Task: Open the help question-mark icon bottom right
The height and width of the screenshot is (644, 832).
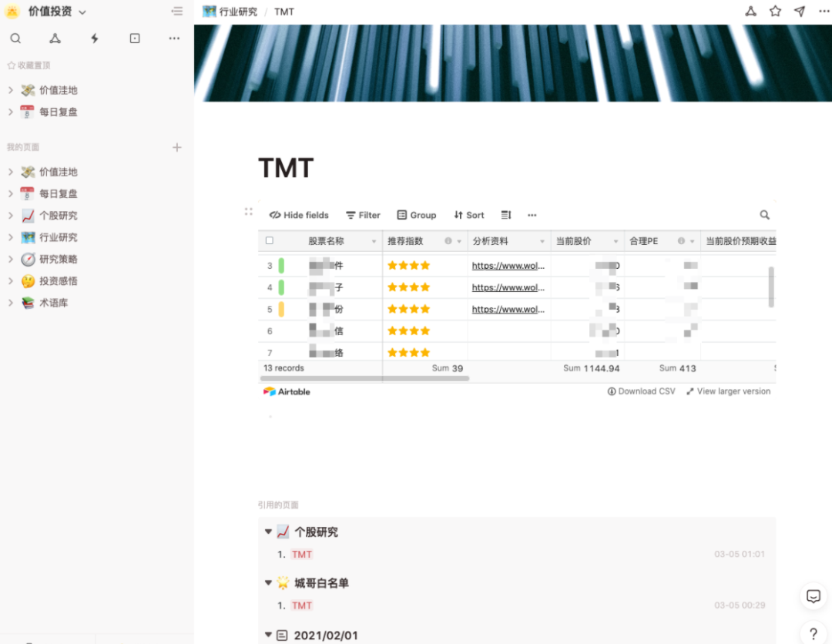Action: point(813,632)
